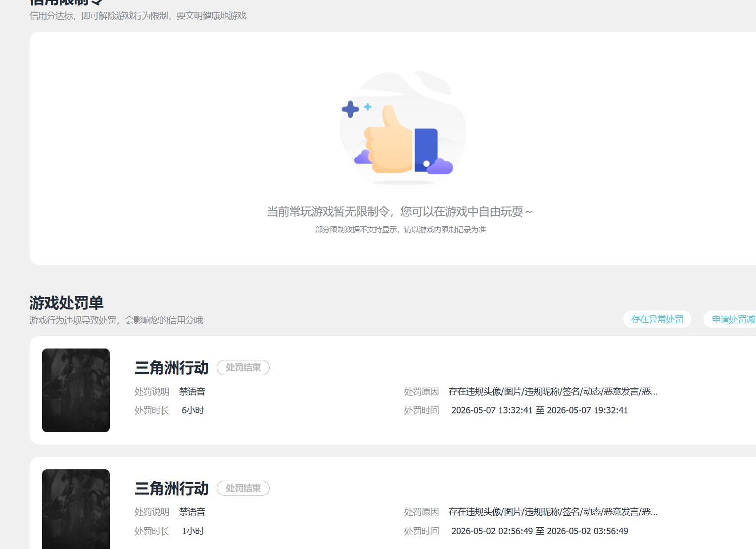Image resolution: width=756 pixels, height=549 pixels.
Task: Click note 部分限制数据不支持显示
Action: tap(356, 230)
